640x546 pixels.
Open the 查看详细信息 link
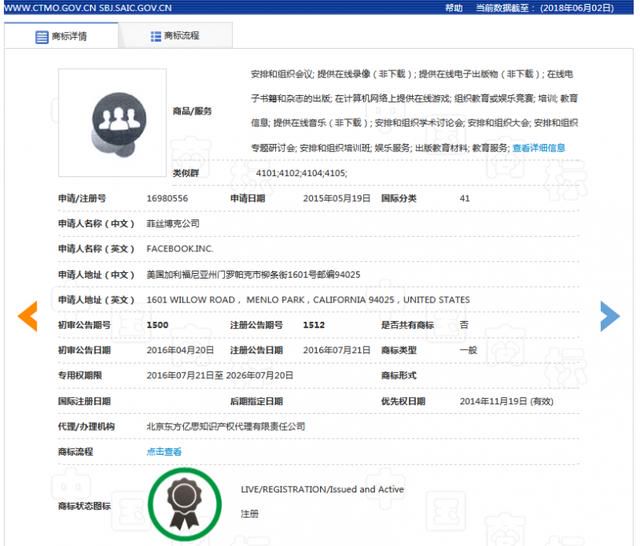pos(538,148)
